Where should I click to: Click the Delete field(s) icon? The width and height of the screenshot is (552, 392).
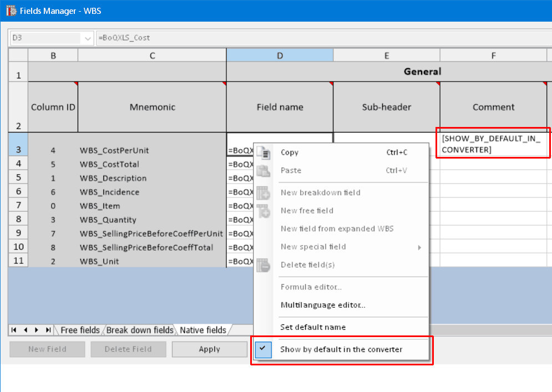(263, 265)
